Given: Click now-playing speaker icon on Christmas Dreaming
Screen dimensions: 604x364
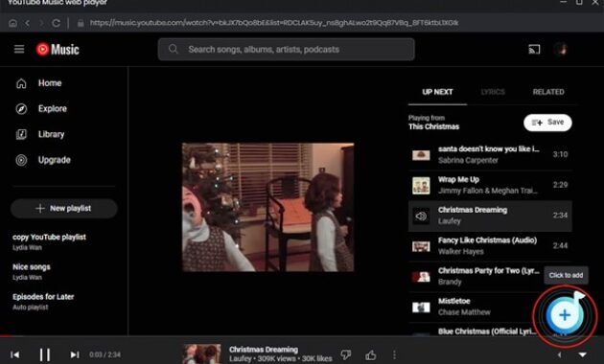Looking at the screenshot, I should [421, 216].
